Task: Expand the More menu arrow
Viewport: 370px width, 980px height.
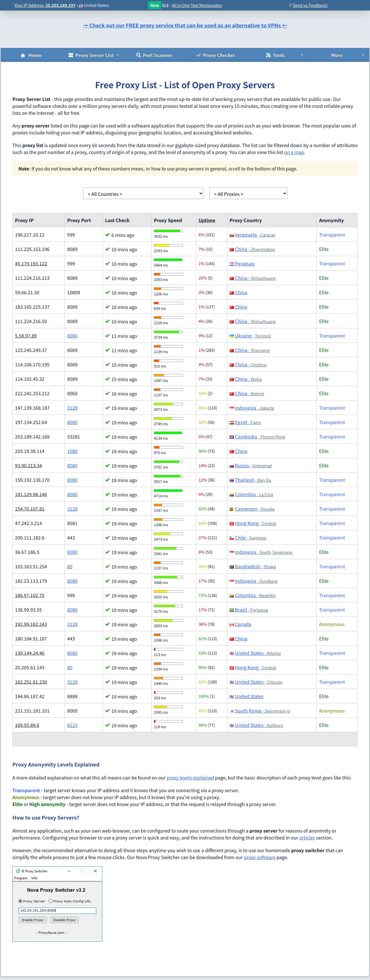Action: 363,55
